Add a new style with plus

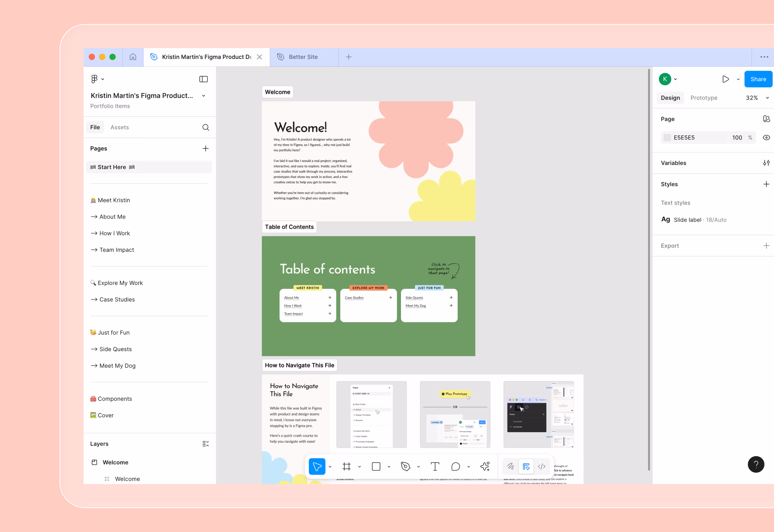(x=766, y=184)
